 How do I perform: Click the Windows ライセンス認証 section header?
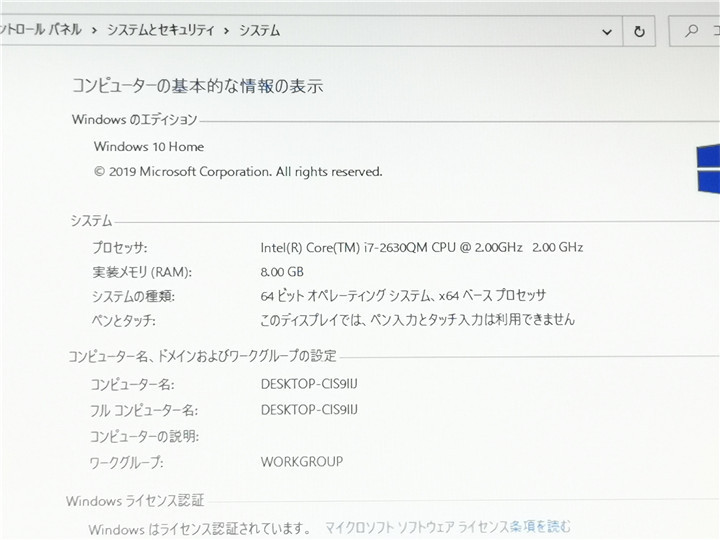[x=135, y=501]
